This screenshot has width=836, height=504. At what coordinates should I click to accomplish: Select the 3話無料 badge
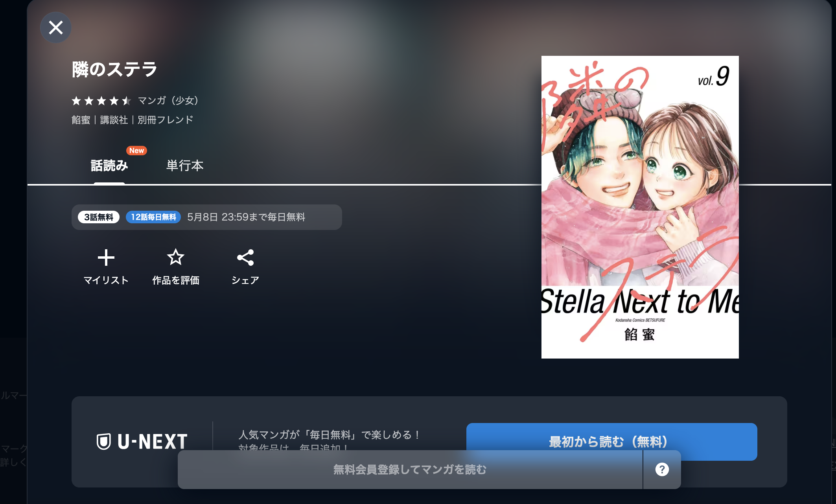pos(99,217)
